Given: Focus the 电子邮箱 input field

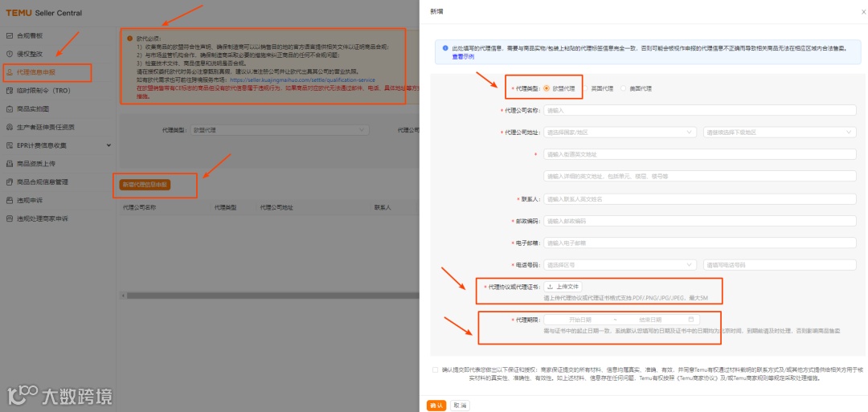Looking at the screenshot, I should [x=700, y=243].
